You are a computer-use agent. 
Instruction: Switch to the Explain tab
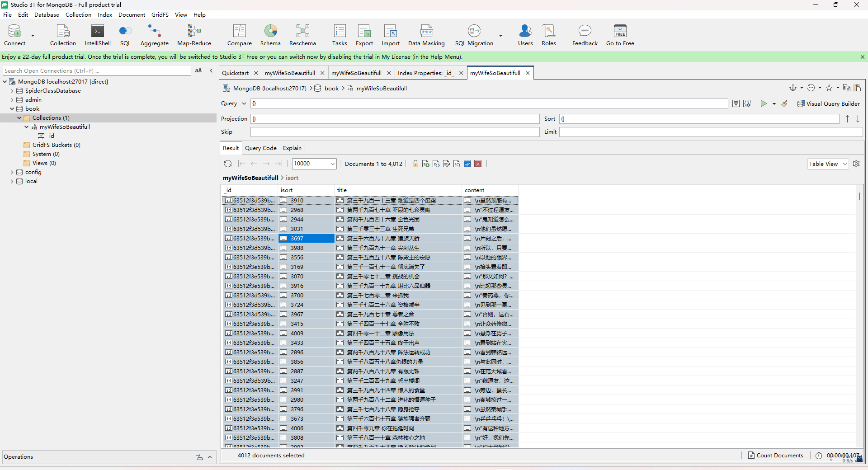[x=292, y=148]
